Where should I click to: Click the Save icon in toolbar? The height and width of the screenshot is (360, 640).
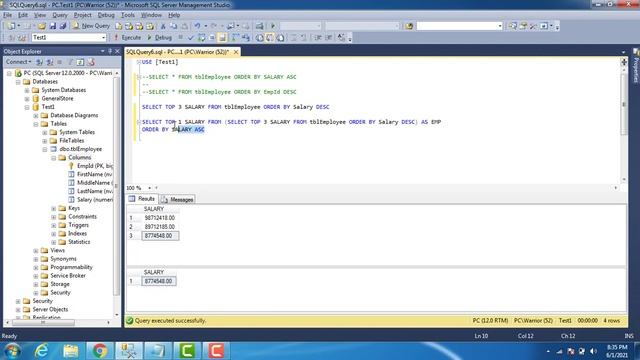point(53,26)
